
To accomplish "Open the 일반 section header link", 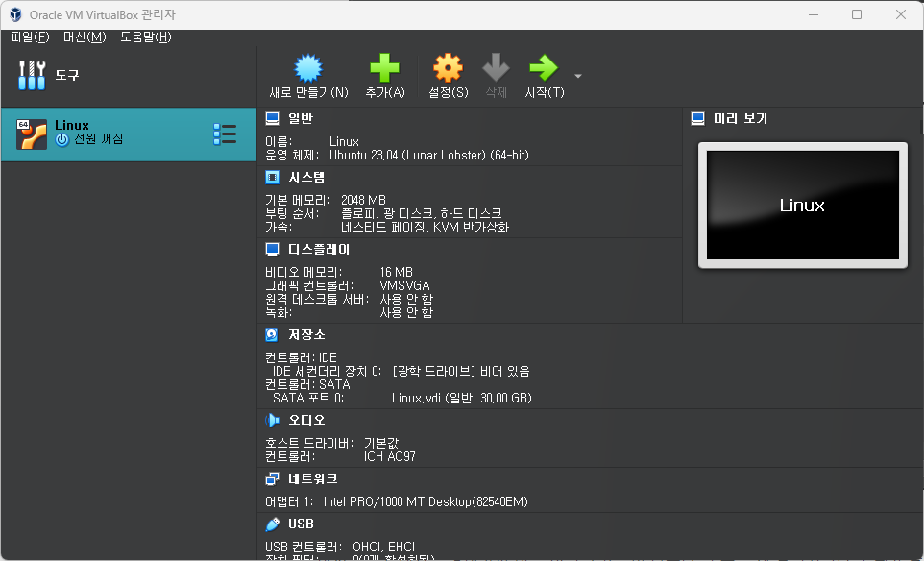I will pos(301,118).
